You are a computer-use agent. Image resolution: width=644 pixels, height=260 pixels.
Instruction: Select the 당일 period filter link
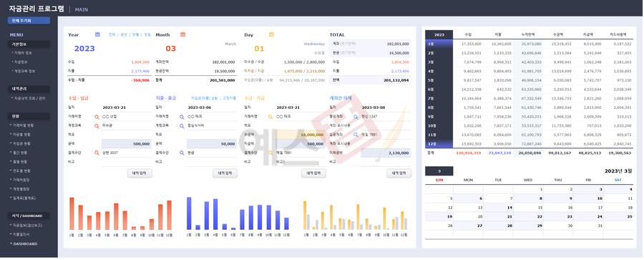pyautogui.click(x=147, y=35)
